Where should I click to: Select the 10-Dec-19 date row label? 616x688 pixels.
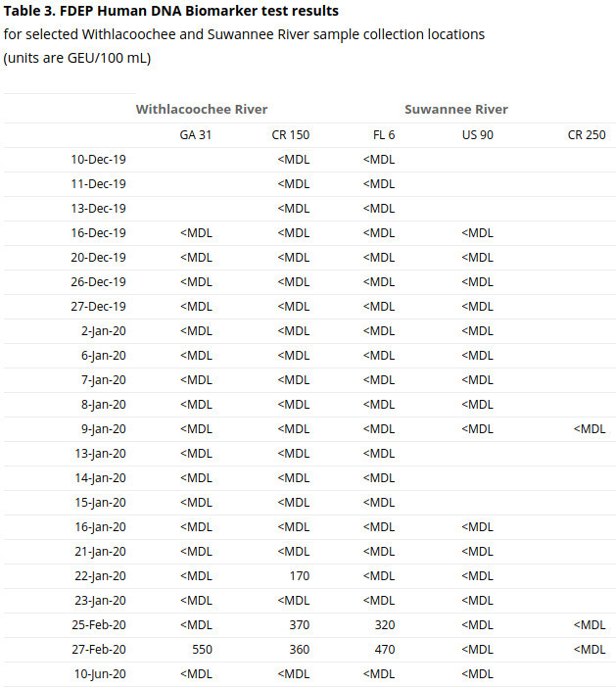98,159
